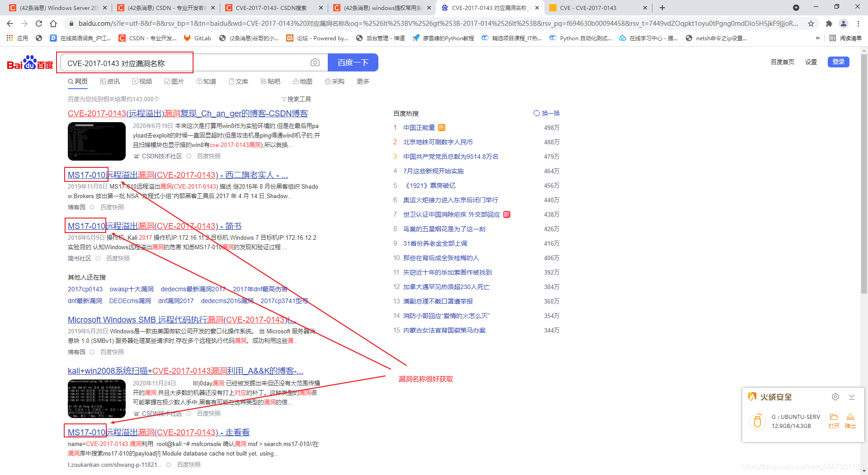Select the 视频 search category
868x475 pixels.
pyautogui.click(x=142, y=81)
